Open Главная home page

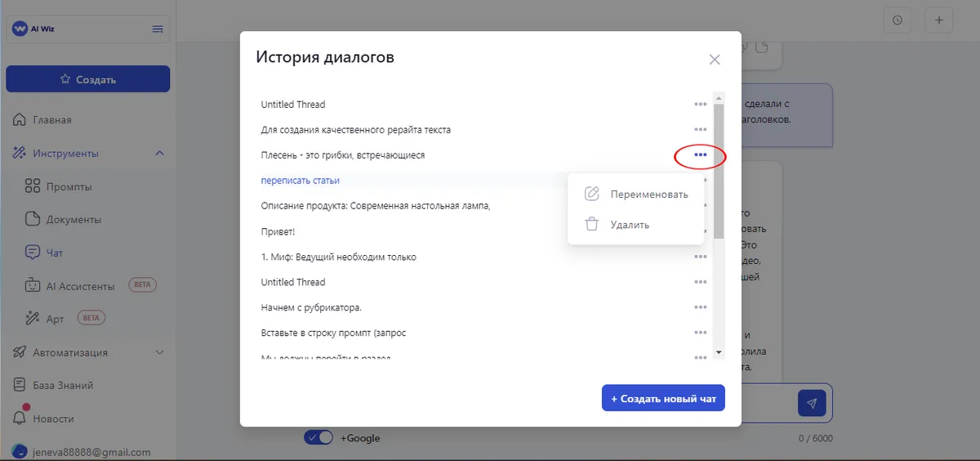pos(52,120)
